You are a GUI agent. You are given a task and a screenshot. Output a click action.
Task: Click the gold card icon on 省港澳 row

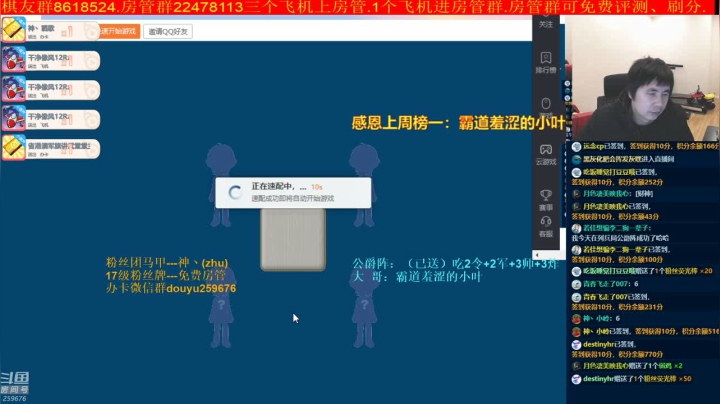14,147
